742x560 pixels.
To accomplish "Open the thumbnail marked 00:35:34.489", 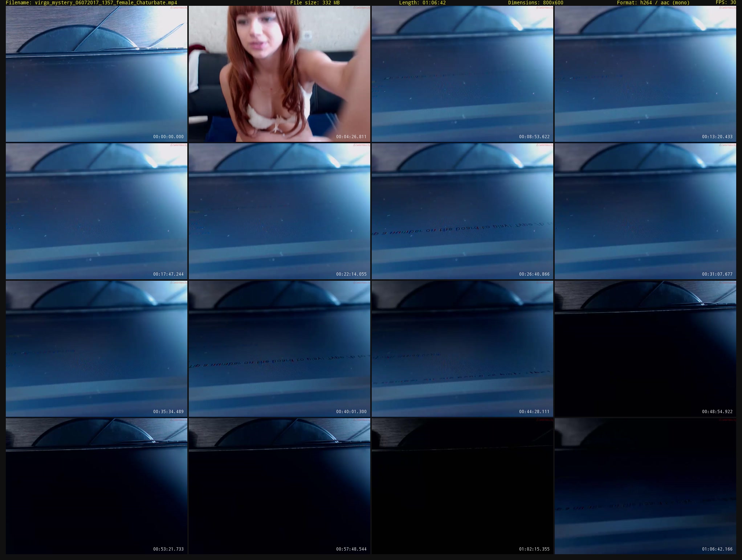I will pos(97,349).
